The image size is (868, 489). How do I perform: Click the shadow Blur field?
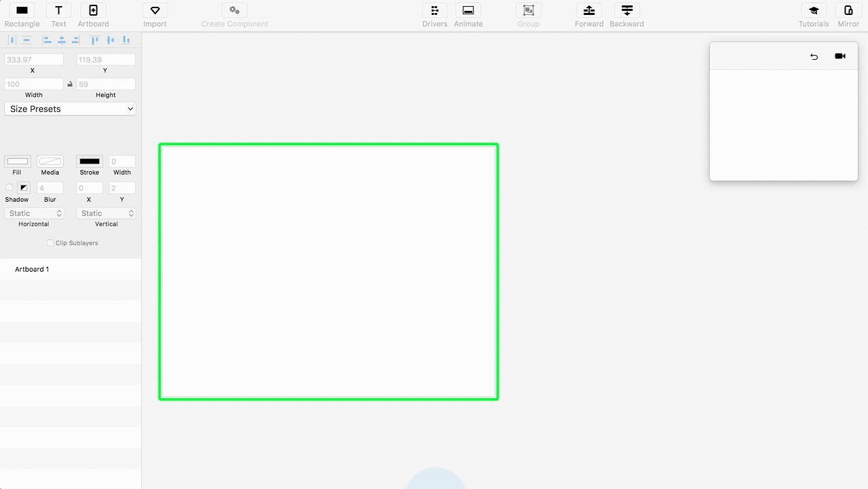pyautogui.click(x=50, y=188)
